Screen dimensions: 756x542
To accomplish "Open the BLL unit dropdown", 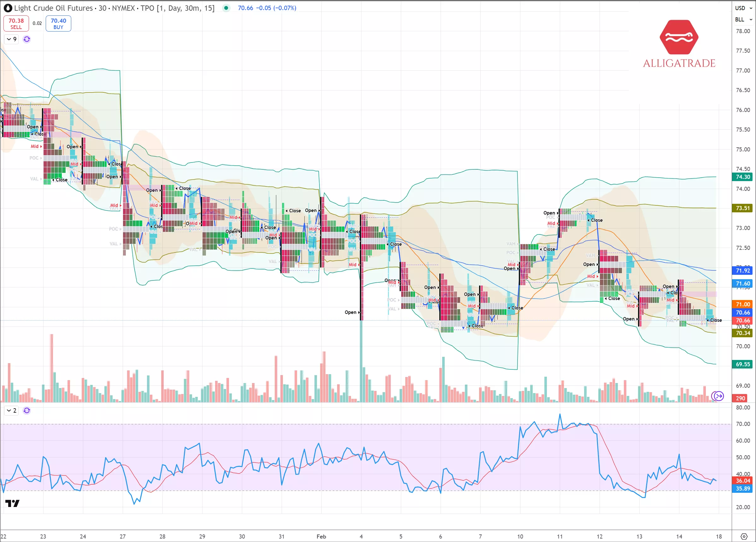I will coord(743,20).
